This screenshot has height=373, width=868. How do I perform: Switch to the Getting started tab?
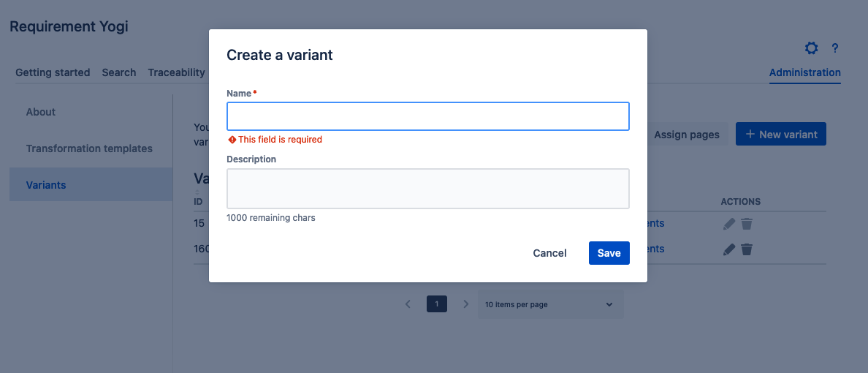point(53,72)
